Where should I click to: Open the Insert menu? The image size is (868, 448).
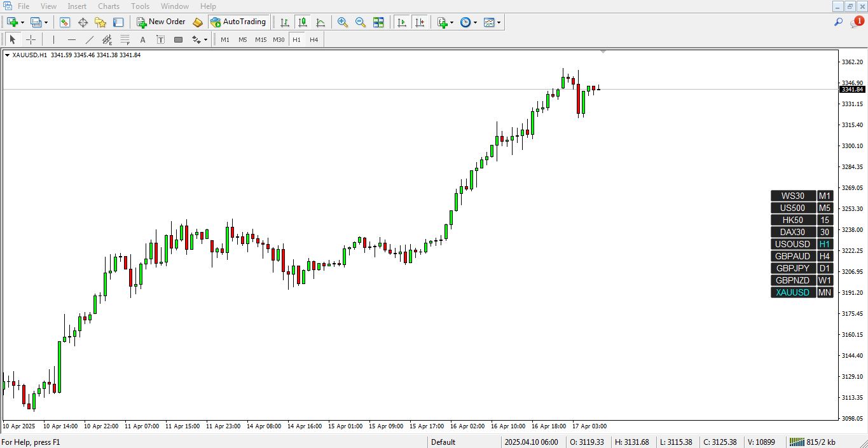[x=77, y=6]
